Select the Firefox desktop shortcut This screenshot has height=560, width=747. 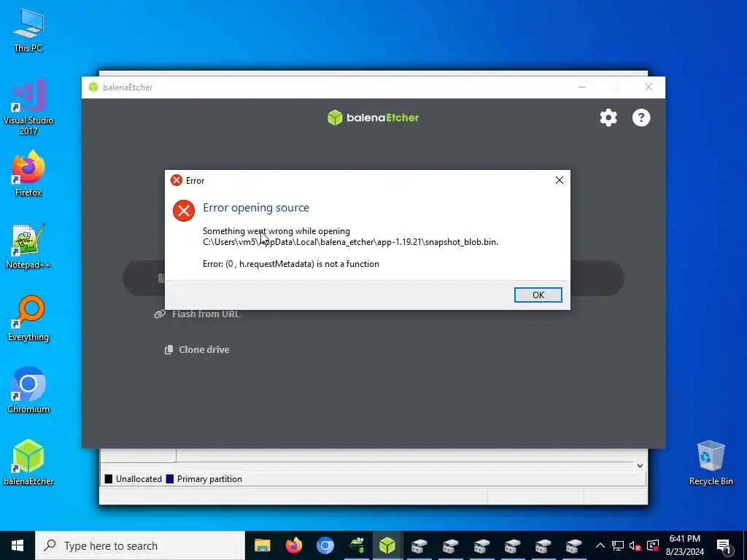pyautogui.click(x=28, y=174)
